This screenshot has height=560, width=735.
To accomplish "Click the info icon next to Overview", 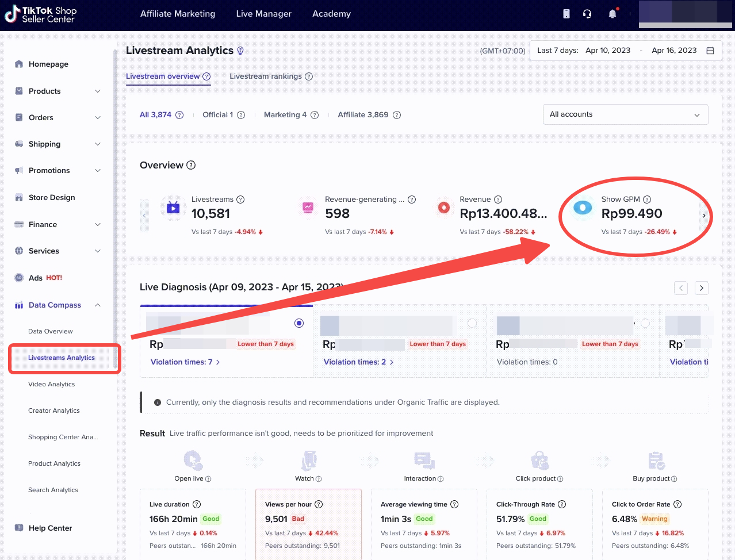I will tap(191, 165).
